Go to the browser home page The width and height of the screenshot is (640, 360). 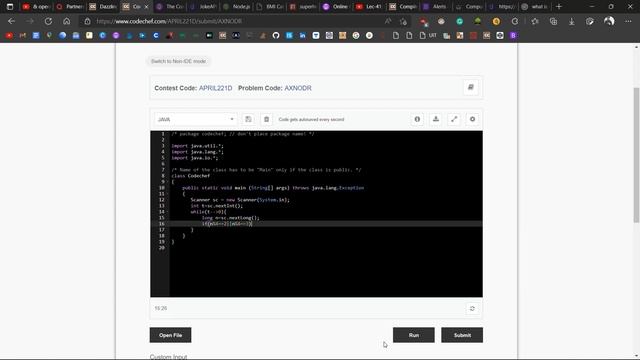[x=67, y=21]
